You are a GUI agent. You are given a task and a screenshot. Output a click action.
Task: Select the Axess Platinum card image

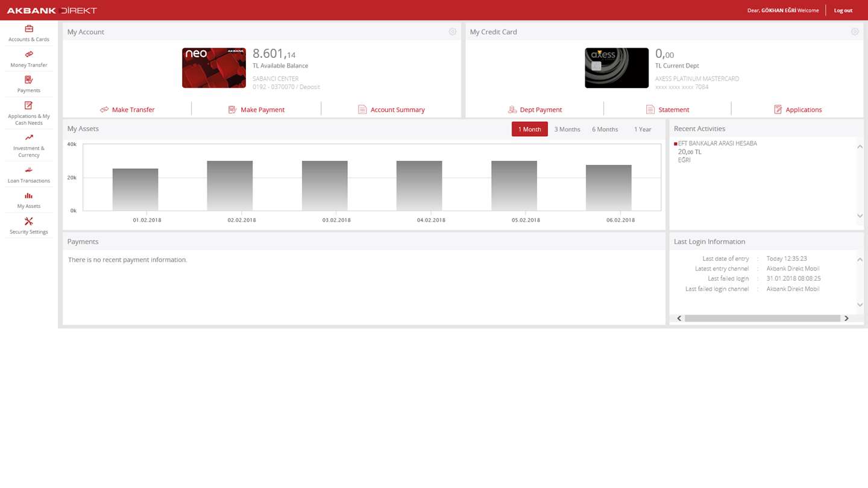point(617,68)
